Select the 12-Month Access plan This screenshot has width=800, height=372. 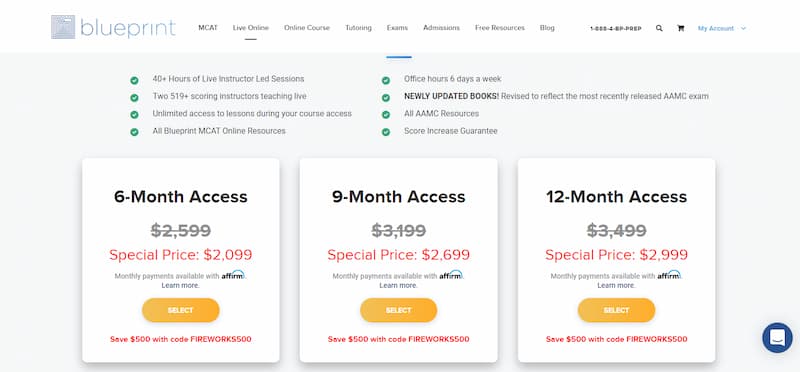click(x=616, y=310)
